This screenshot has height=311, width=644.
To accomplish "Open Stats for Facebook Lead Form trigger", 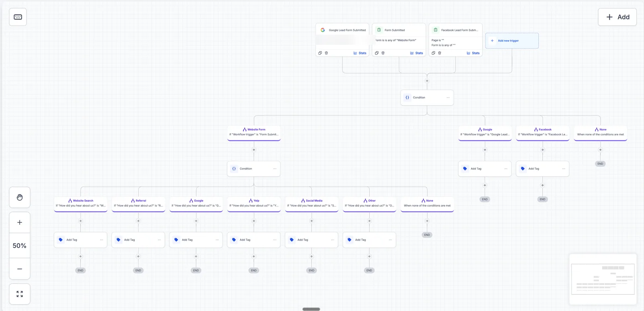I will tap(473, 53).
